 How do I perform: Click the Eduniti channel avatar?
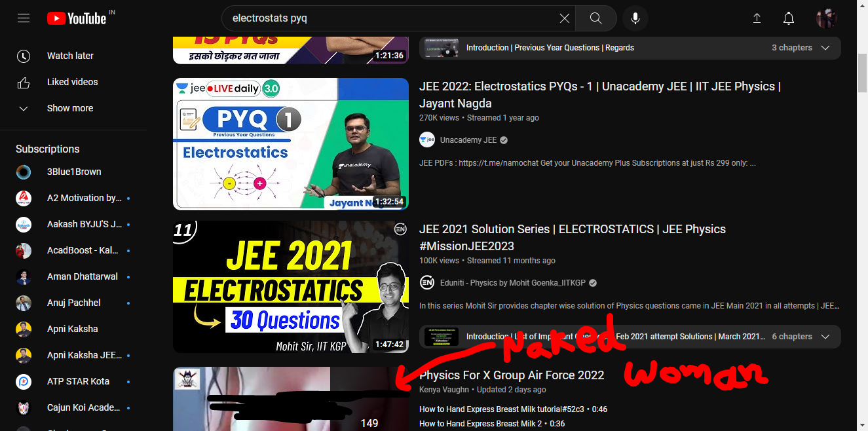pos(427,282)
